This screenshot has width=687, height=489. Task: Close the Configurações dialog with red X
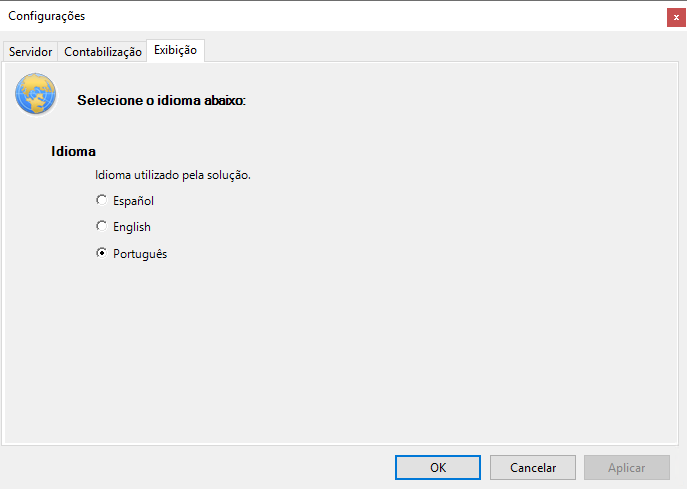(676, 16)
